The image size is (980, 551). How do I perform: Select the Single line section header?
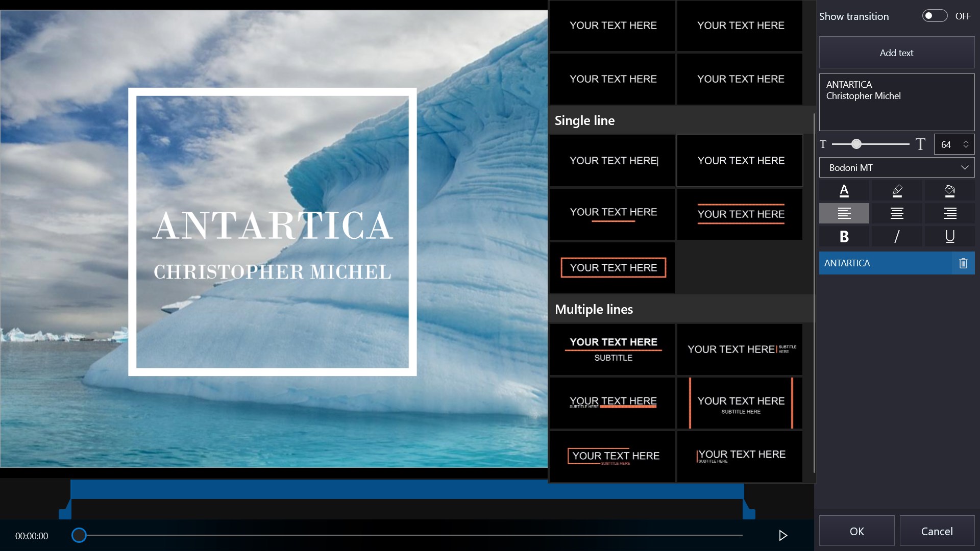click(584, 120)
